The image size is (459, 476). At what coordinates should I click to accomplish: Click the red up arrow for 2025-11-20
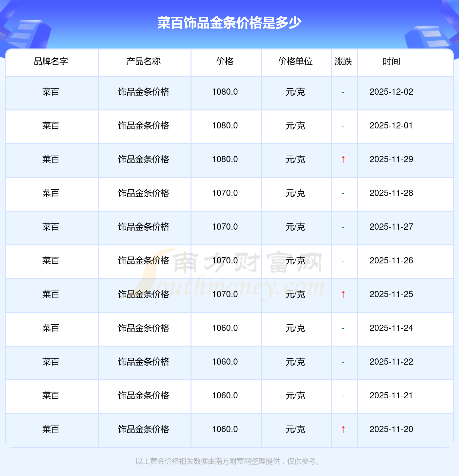pyautogui.click(x=343, y=429)
